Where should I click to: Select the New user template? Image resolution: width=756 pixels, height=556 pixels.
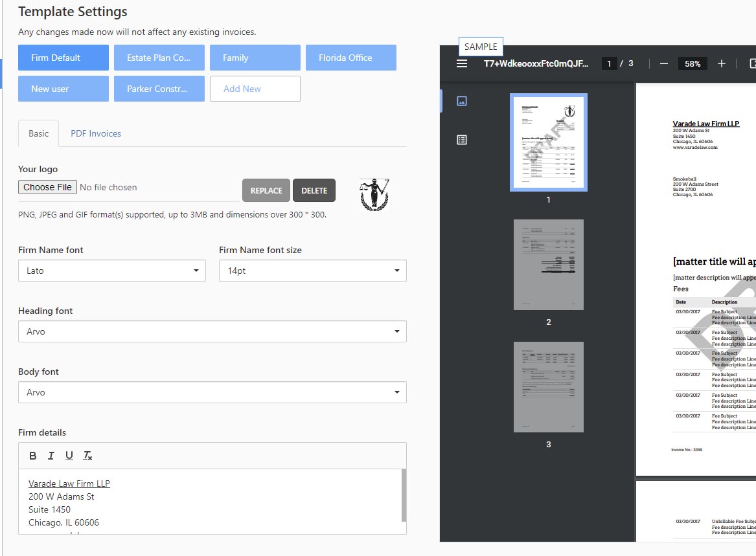point(63,89)
